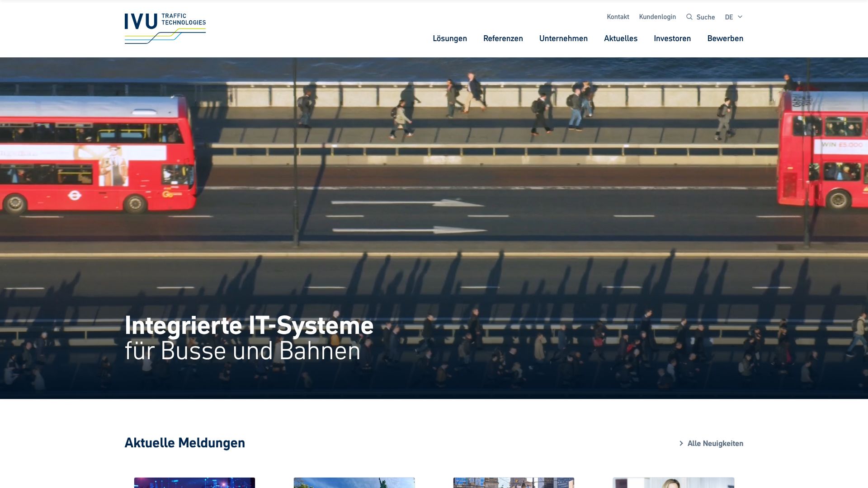Open the Kontakt page link
The image size is (868, 488).
coord(618,17)
